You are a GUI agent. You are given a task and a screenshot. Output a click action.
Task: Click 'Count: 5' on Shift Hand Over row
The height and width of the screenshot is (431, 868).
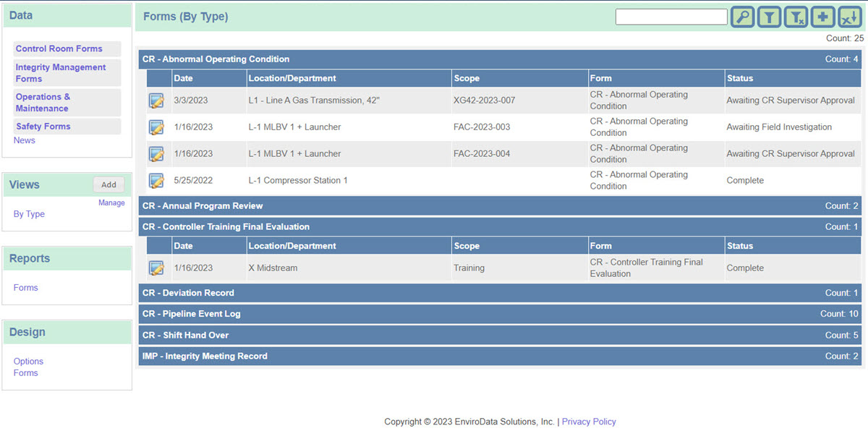click(x=842, y=335)
